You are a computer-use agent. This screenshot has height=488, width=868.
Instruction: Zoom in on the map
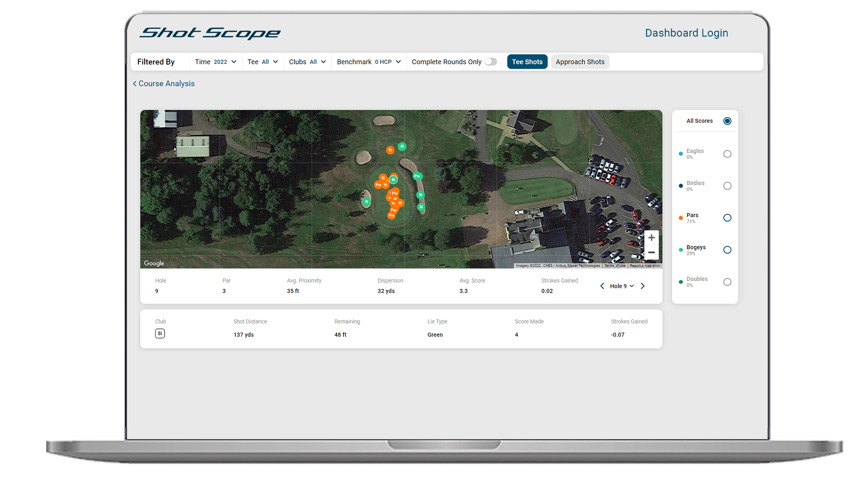[651, 237]
